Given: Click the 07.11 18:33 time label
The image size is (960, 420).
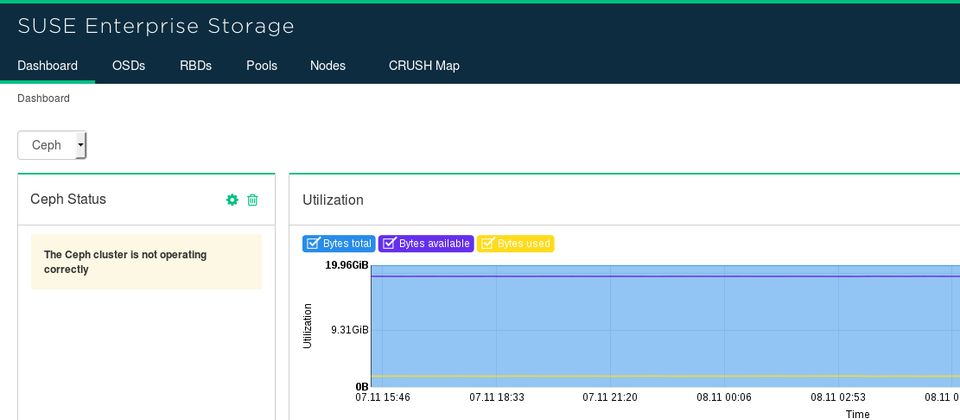Looking at the screenshot, I should pos(497,397).
